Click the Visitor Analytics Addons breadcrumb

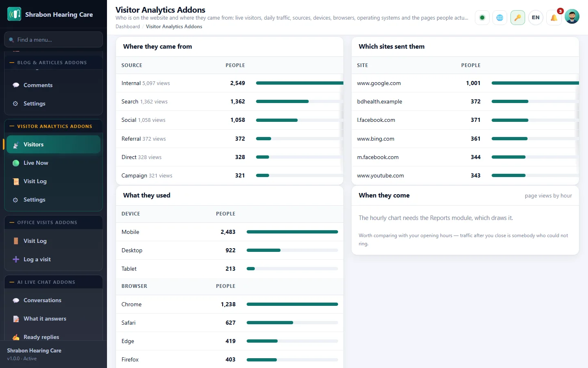[174, 27]
